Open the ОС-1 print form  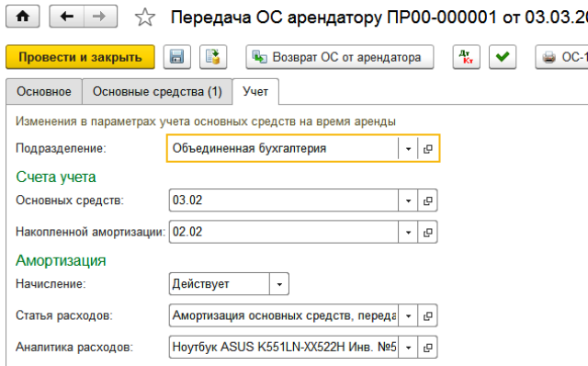click(x=561, y=57)
